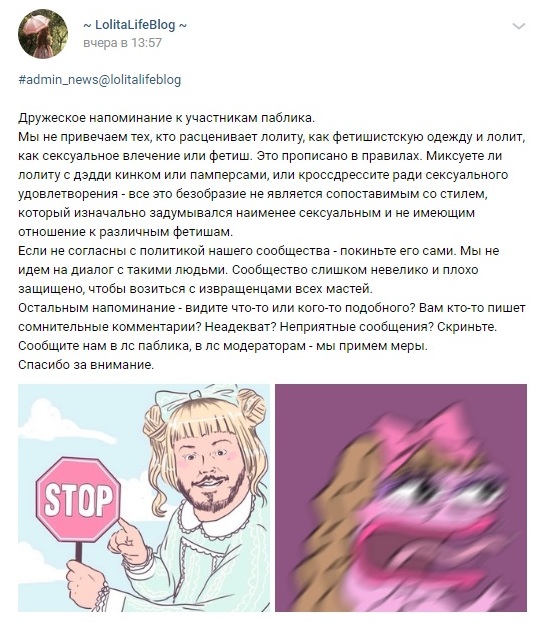The height and width of the screenshot is (628, 544).
Task: Click the pink STOP sign octagon
Action: (x=78, y=500)
